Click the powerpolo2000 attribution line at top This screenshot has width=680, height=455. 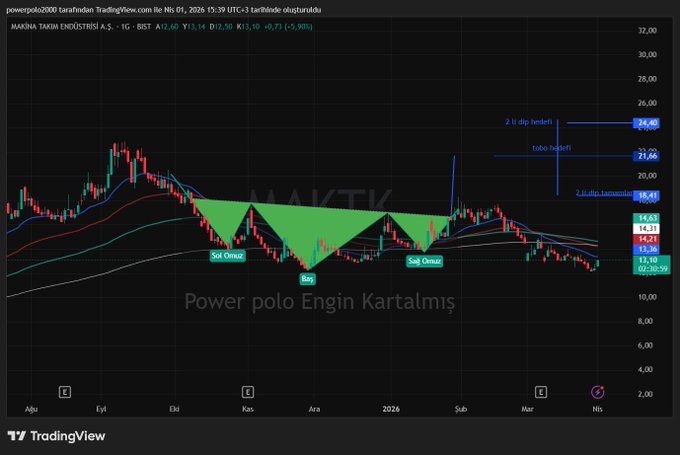click(x=163, y=10)
